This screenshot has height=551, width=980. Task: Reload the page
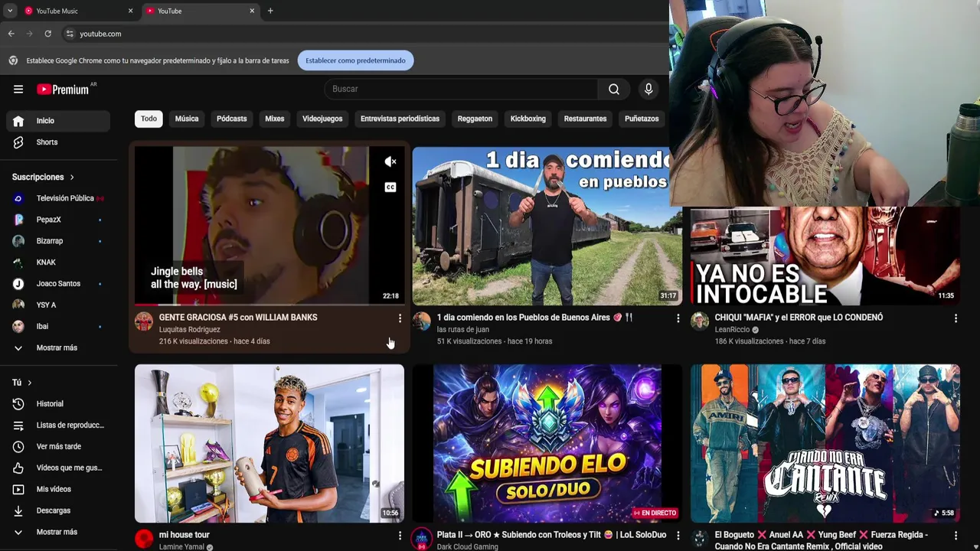click(47, 34)
